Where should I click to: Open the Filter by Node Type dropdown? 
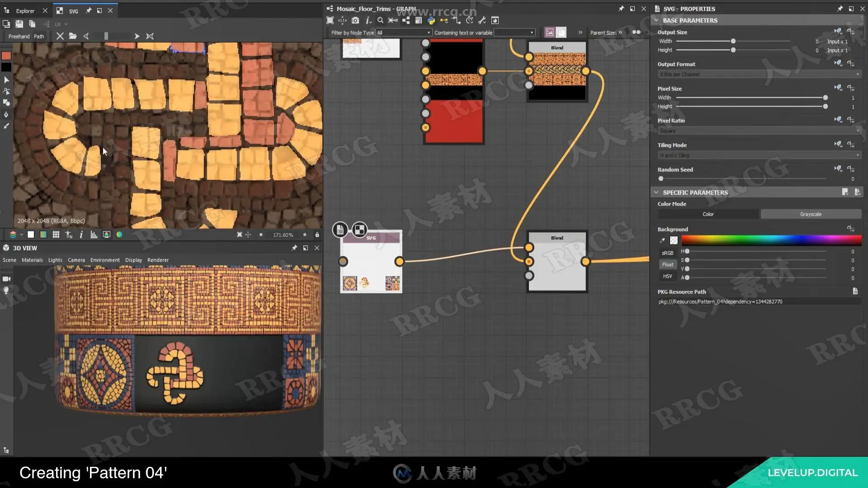coord(404,33)
